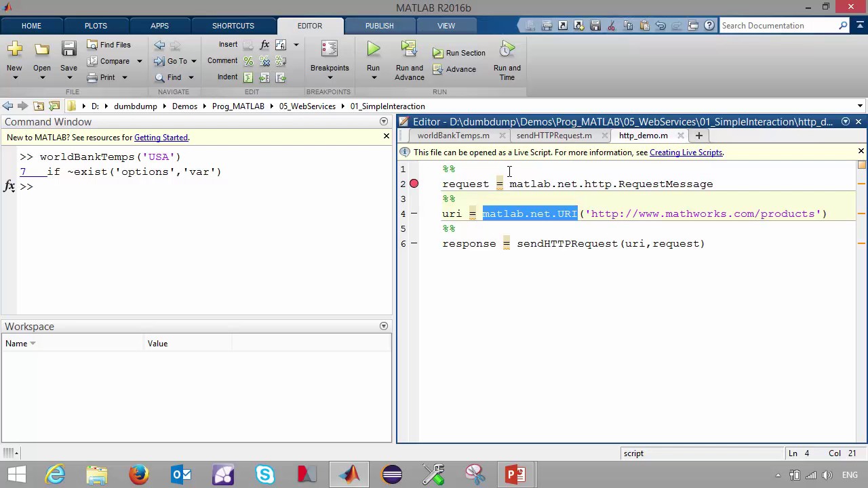Run the script with the green Run arrow

[x=373, y=49]
